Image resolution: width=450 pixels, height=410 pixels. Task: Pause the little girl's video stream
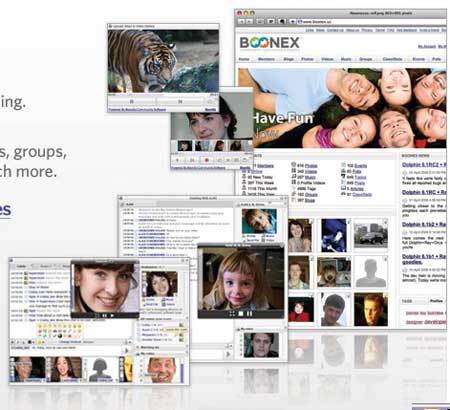(249, 314)
